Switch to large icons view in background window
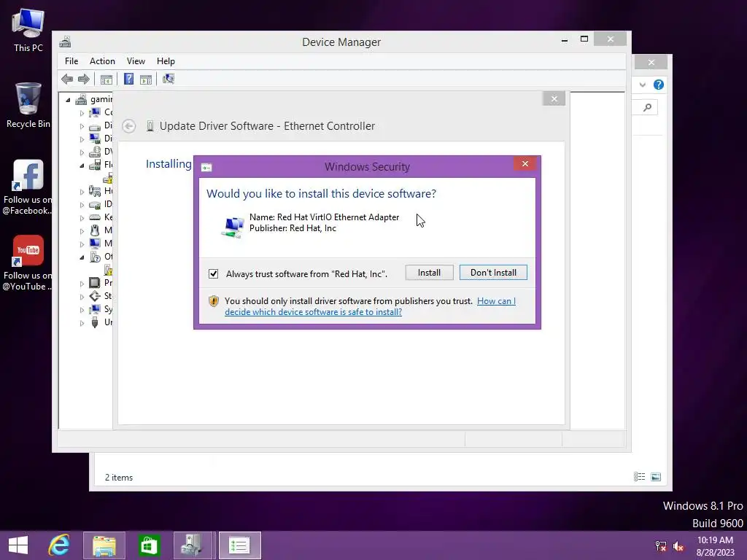 click(656, 477)
